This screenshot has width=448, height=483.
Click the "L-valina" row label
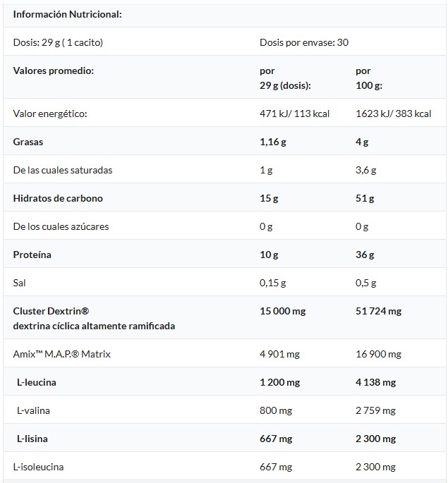[33, 410]
